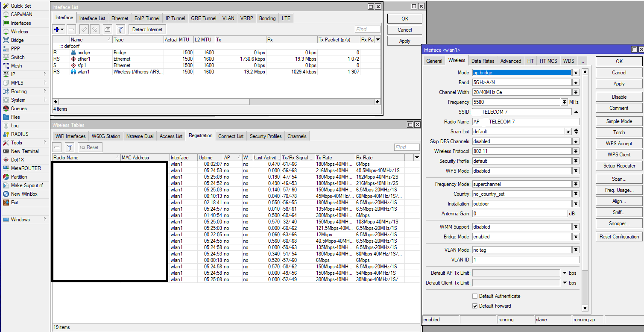The width and height of the screenshot is (644, 332).
Task: Click the Antenna Gain input field
Action: tap(519, 214)
